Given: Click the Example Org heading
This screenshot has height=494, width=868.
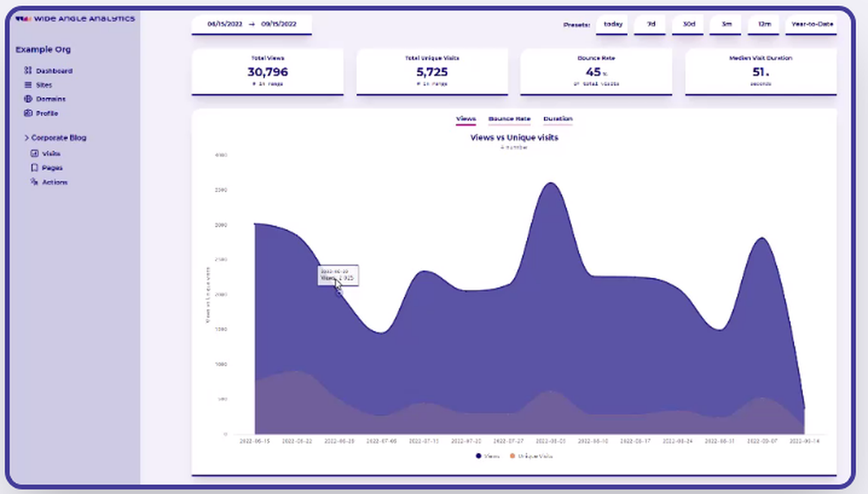Looking at the screenshot, I should (x=43, y=49).
